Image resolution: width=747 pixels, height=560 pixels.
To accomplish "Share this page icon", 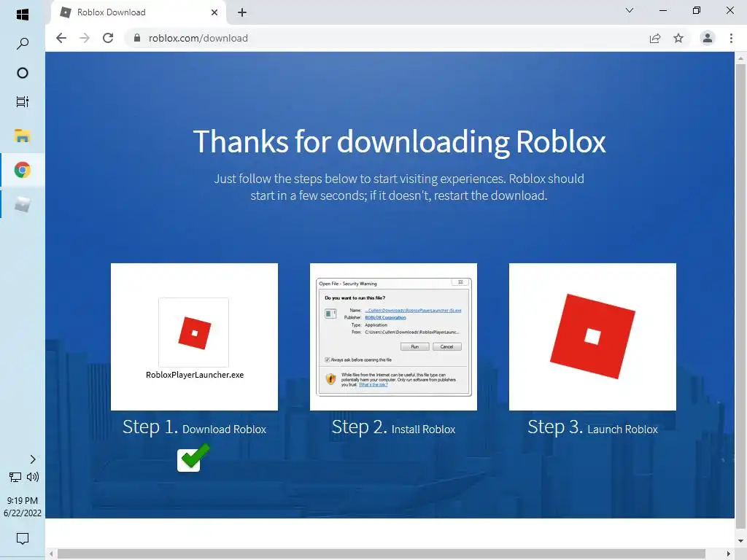I will pos(655,38).
